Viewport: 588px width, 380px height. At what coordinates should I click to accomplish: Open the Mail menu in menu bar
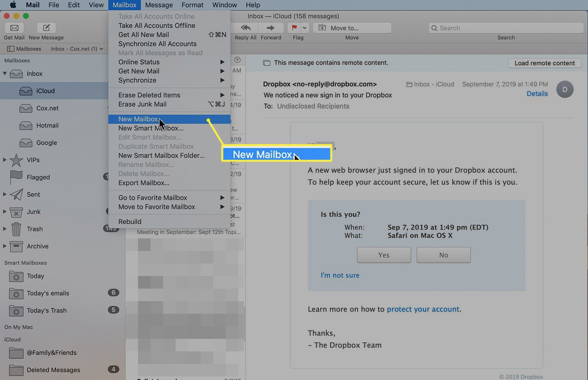tap(33, 5)
